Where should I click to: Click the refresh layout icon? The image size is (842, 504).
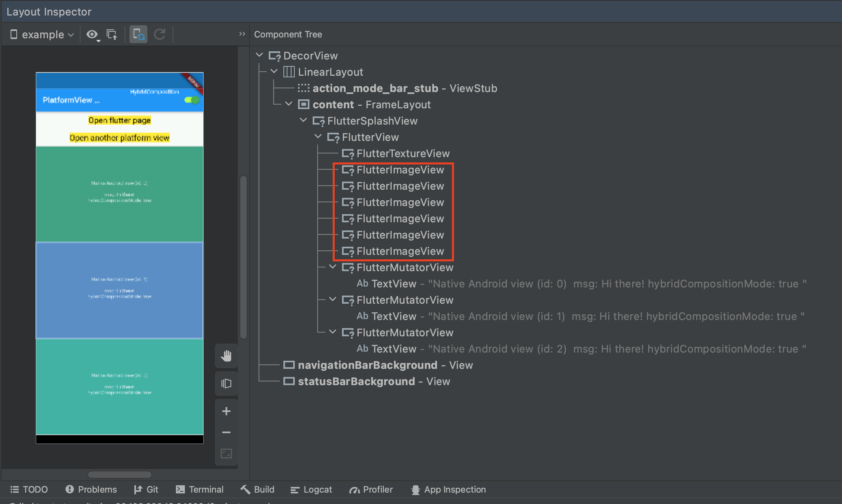[160, 34]
